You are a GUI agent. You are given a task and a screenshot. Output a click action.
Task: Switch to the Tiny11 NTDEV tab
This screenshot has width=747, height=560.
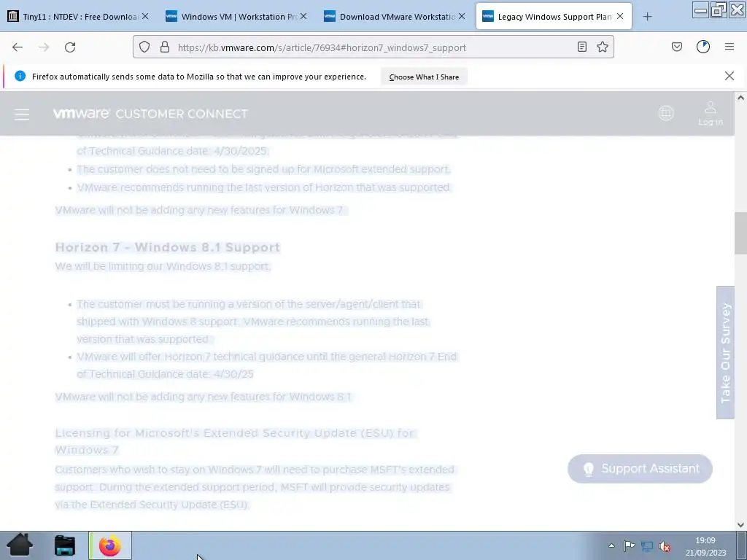coord(78,17)
